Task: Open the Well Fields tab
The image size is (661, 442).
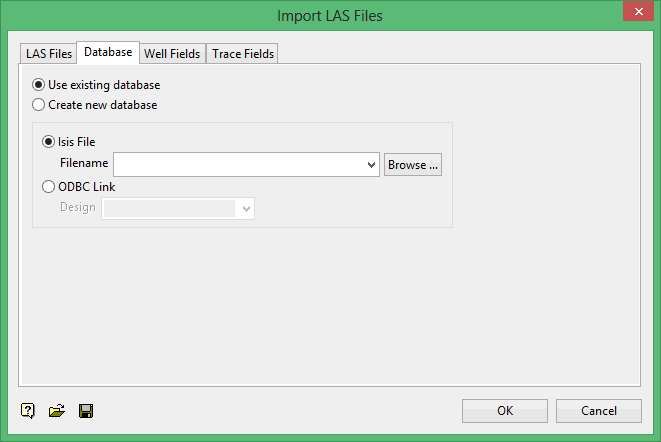Action: pos(172,54)
